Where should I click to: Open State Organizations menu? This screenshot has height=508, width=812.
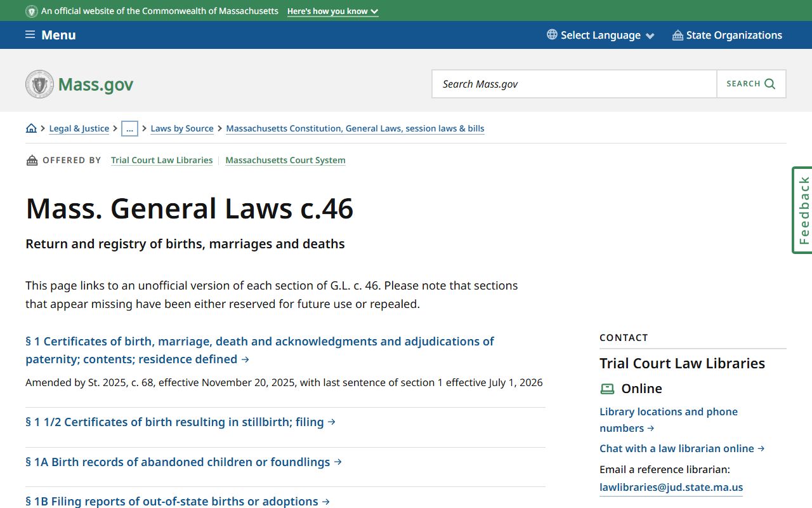point(727,35)
